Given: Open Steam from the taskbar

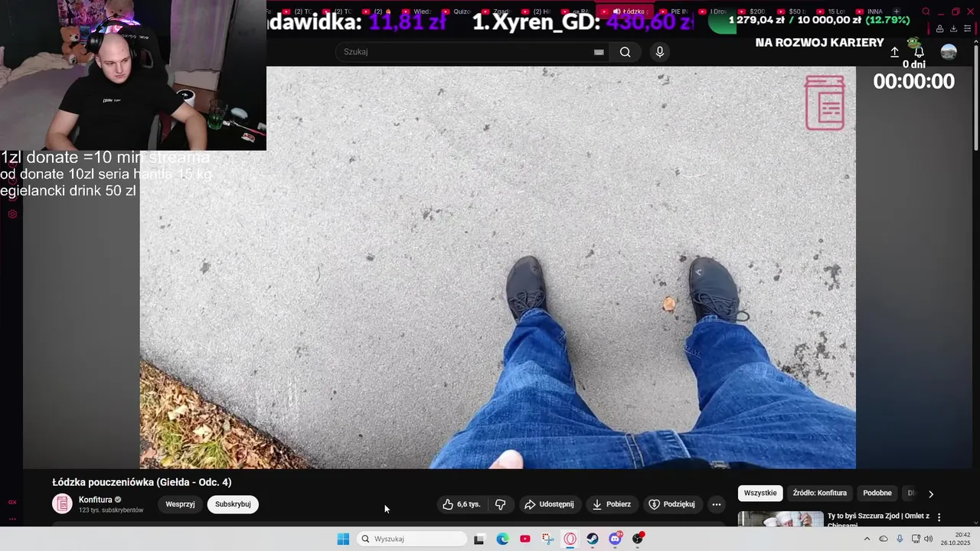Looking at the screenshot, I should (593, 539).
